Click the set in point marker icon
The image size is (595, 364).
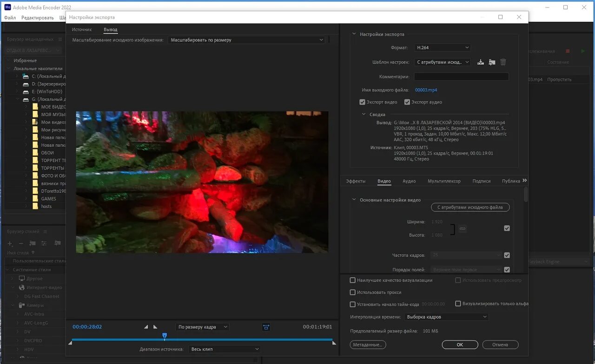pos(146,327)
